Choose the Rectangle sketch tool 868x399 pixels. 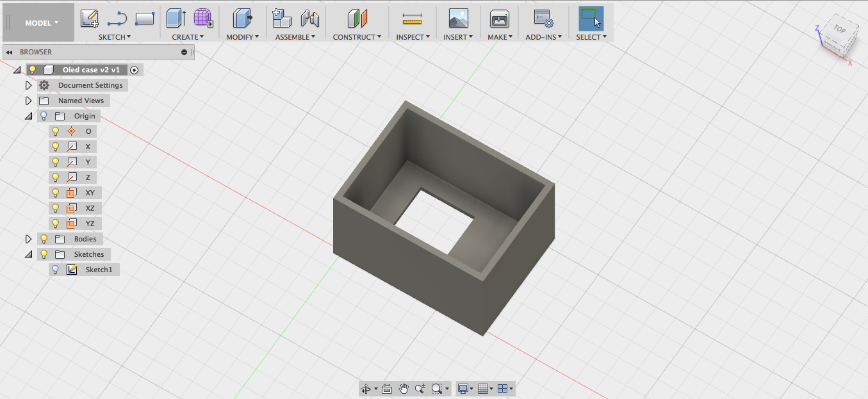(145, 19)
